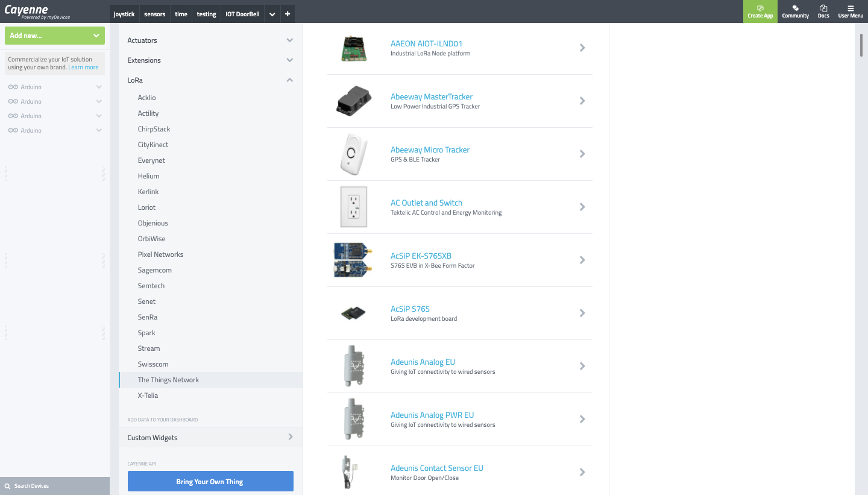Screen dimensions: 868x495
Task: Click the AcSiP EK-S76SXB board image
Action: click(352, 260)
